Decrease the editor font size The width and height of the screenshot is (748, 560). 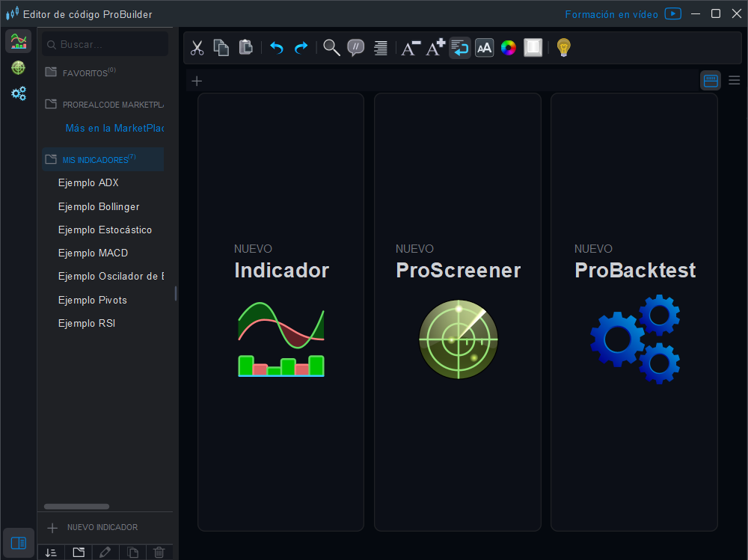pos(411,48)
